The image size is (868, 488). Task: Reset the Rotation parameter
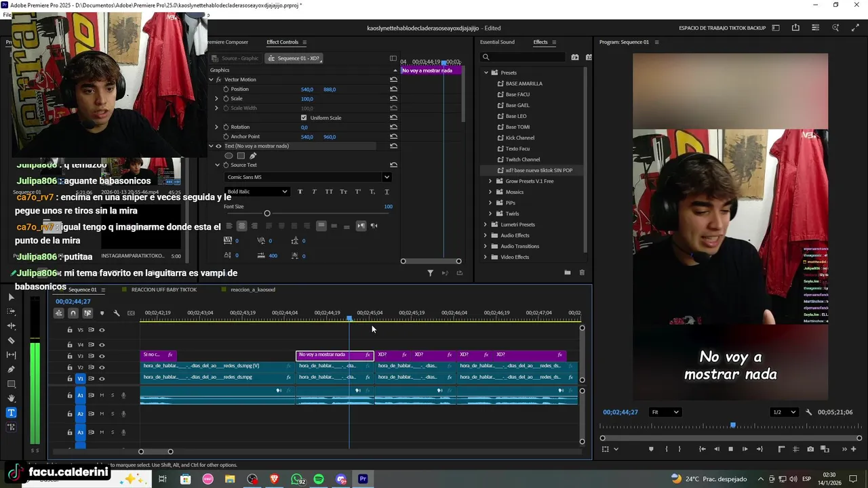point(393,127)
